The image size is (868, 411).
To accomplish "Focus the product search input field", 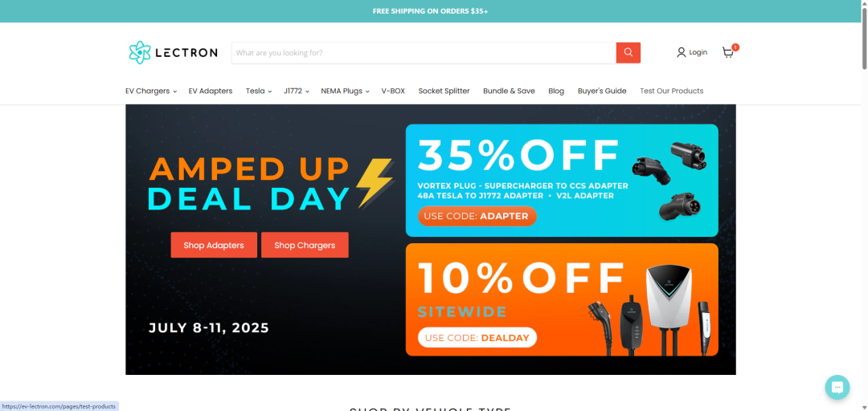I will click(424, 52).
